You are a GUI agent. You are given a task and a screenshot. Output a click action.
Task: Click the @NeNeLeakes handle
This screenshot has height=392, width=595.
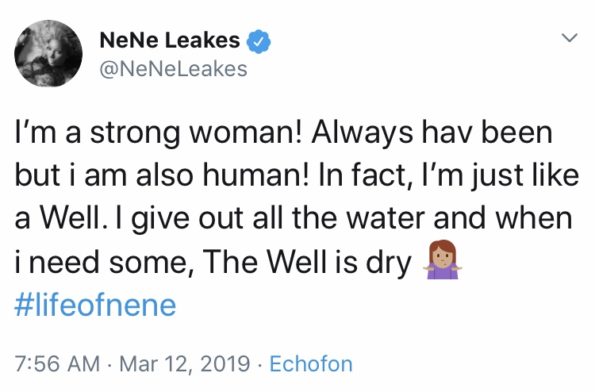point(173,69)
